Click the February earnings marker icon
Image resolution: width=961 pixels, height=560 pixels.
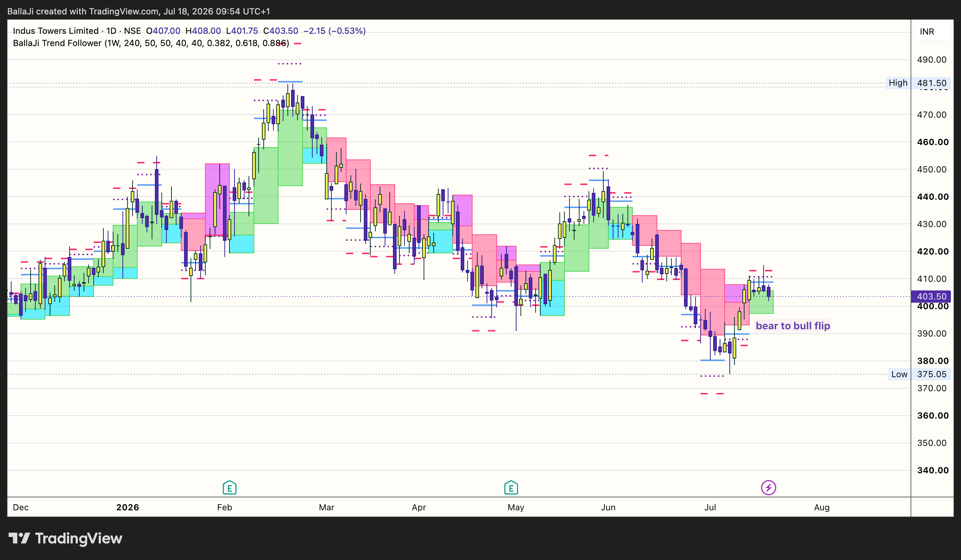(229, 487)
